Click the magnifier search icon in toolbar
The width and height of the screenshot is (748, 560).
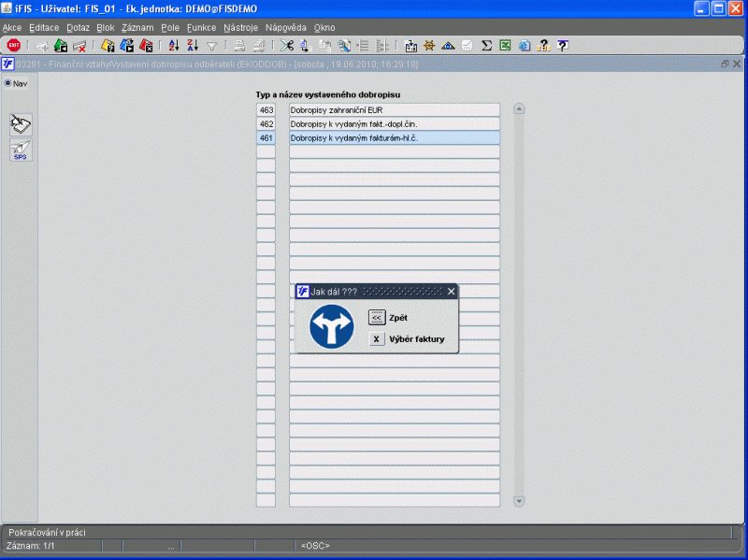coord(344,46)
